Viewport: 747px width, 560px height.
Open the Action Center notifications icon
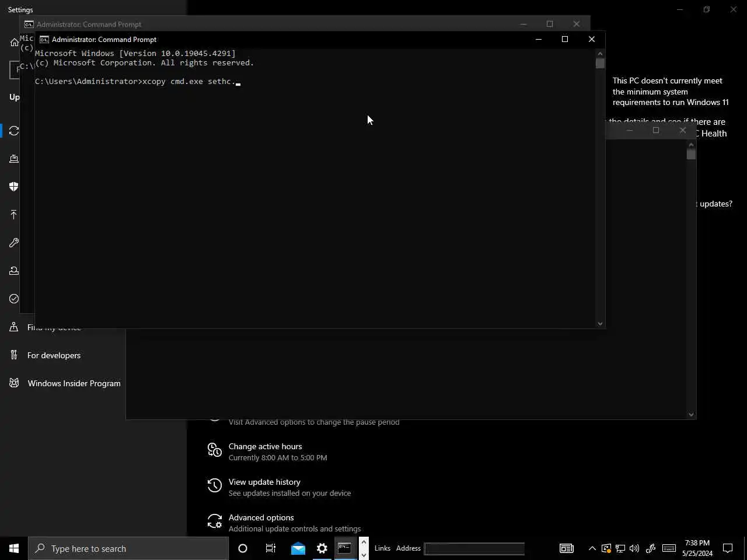point(728,548)
